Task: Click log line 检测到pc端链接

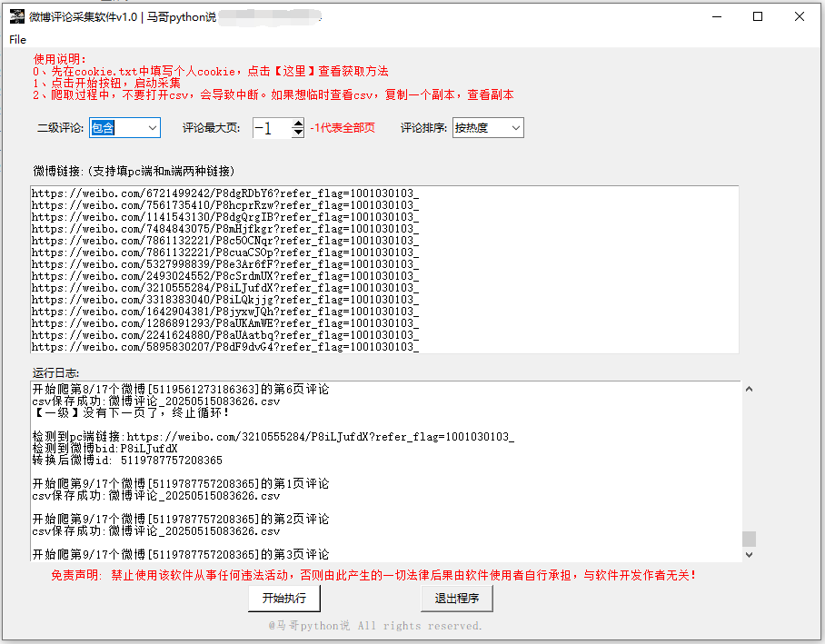Action: [273, 437]
